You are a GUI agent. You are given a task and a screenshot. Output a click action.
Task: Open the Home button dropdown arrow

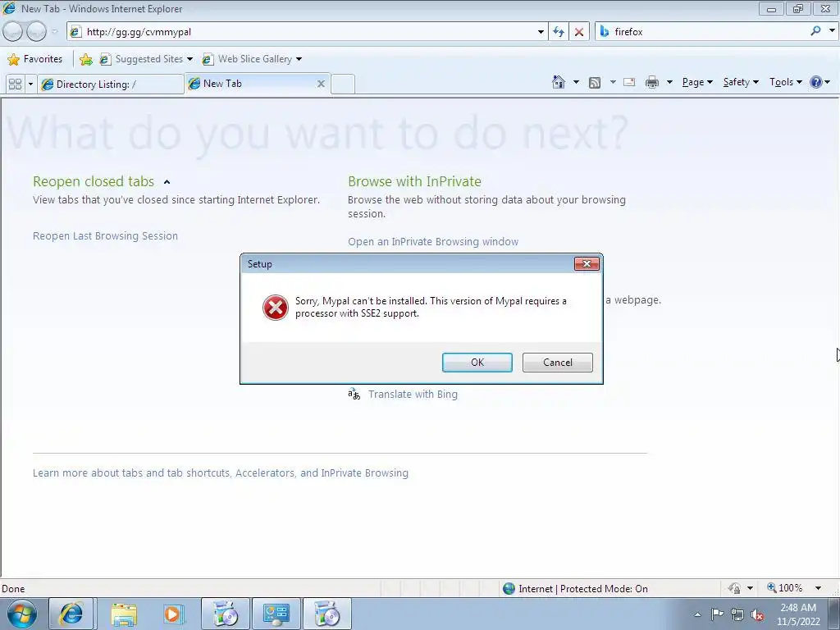[576, 82]
